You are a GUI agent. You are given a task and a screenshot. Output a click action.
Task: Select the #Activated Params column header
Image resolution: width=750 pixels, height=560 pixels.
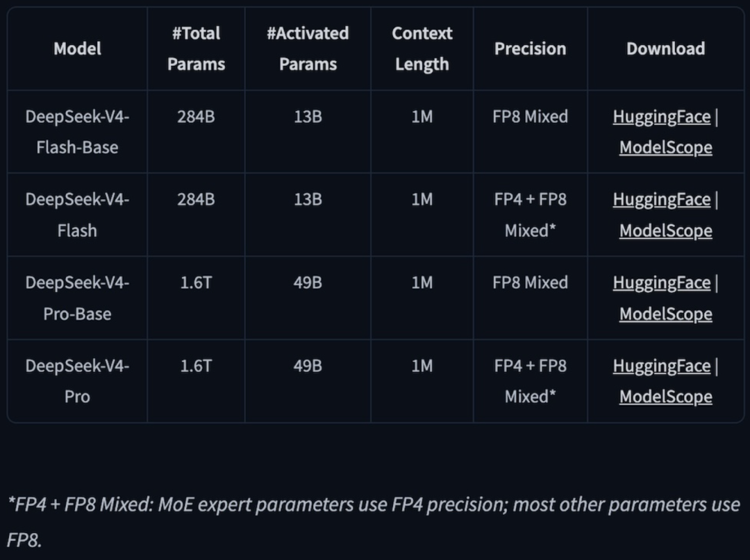tap(308, 49)
